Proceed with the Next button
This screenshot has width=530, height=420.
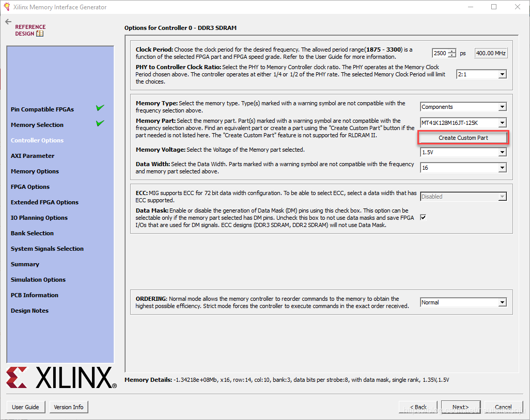(x=461, y=407)
